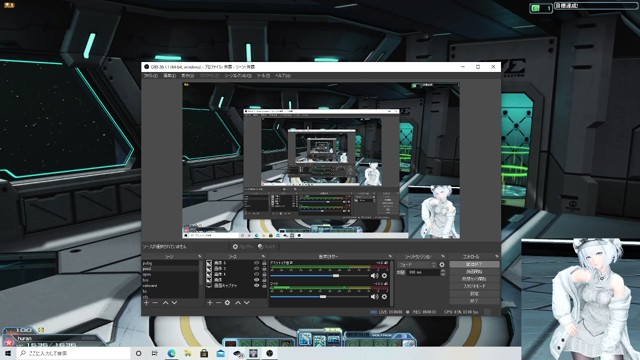The image size is (640, 360).
Task: Open the ファイル menu
Action: [150, 76]
